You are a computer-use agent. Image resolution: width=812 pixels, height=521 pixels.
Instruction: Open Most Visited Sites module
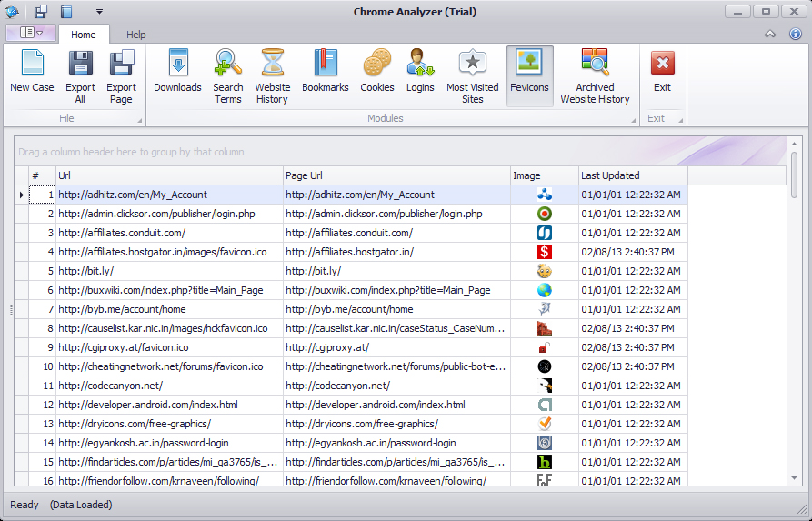[x=472, y=75]
